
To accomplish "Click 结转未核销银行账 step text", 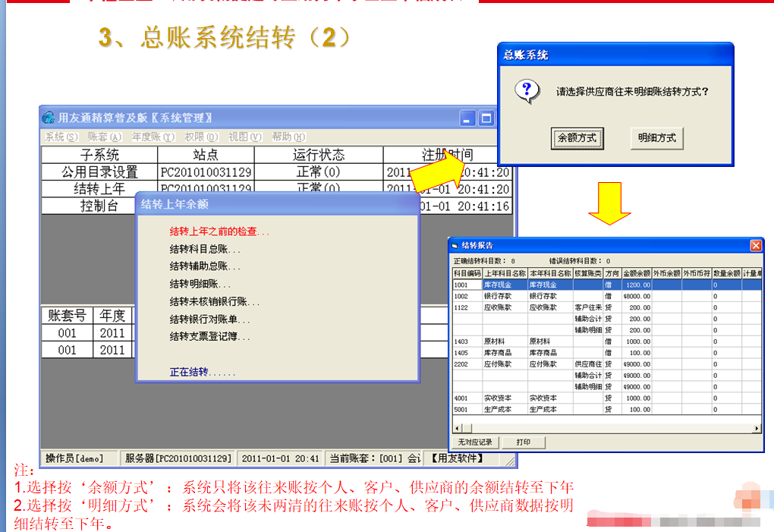I will point(214,301).
